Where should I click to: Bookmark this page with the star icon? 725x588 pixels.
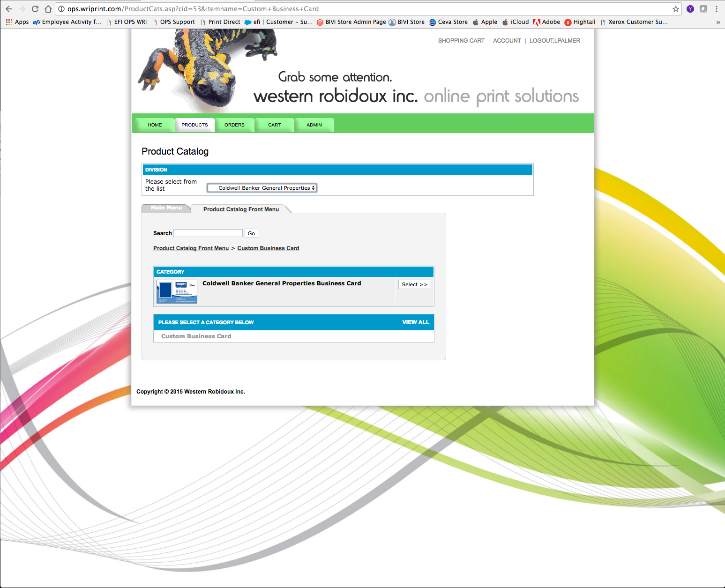click(675, 9)
